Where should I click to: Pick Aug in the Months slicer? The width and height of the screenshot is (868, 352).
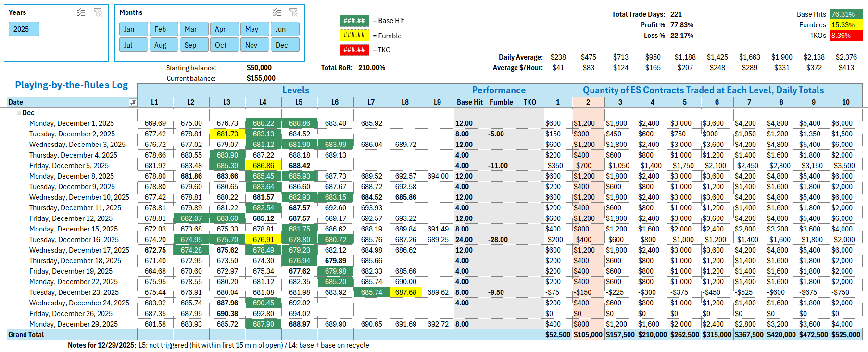164,45
